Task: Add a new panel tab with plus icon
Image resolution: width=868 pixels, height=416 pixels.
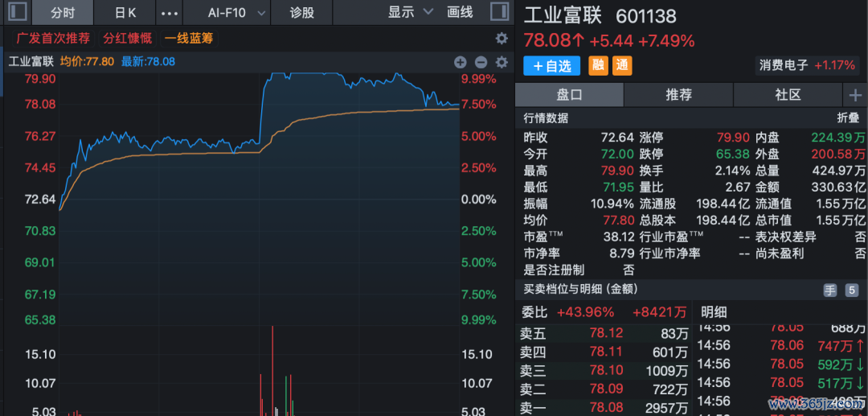Action: (855, 95)
